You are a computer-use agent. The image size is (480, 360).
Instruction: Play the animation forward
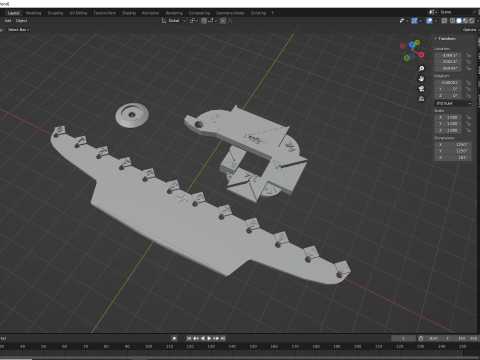209,338
